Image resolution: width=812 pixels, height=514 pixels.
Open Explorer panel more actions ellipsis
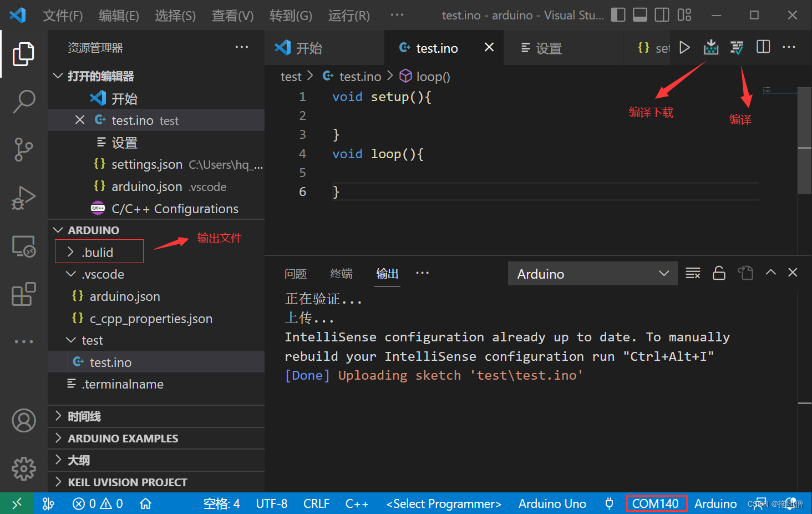[242, 47]
